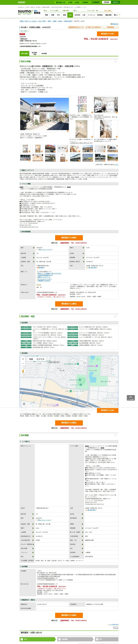The height and width of the screenshot is (644, 138).
Task: Select the Street View pegman icon
Action: [x=23, y=371]
